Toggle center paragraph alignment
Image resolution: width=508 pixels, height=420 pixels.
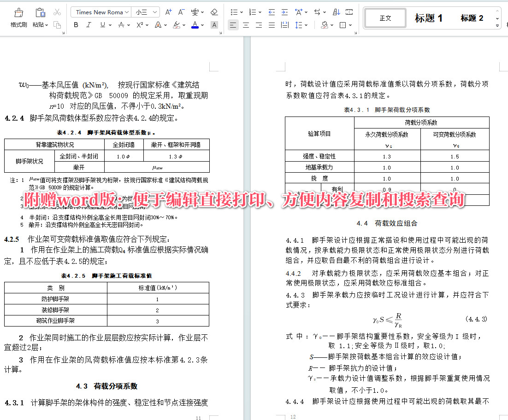coord(246,25)
